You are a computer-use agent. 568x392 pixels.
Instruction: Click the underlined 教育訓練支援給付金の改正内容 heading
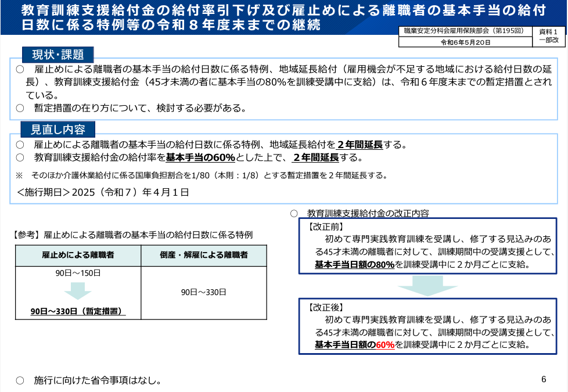click(x=368, y=213)
